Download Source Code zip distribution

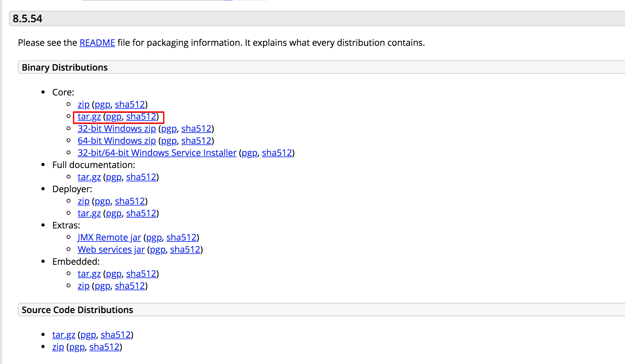click(x=58, y=347)
